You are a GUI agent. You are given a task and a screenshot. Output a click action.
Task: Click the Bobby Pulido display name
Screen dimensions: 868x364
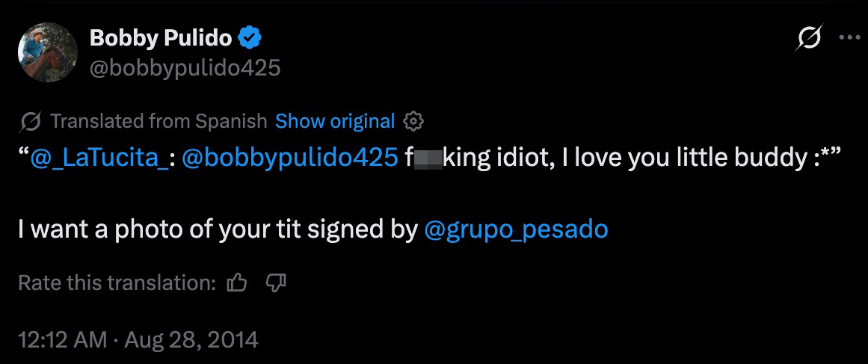click(161, 38)
